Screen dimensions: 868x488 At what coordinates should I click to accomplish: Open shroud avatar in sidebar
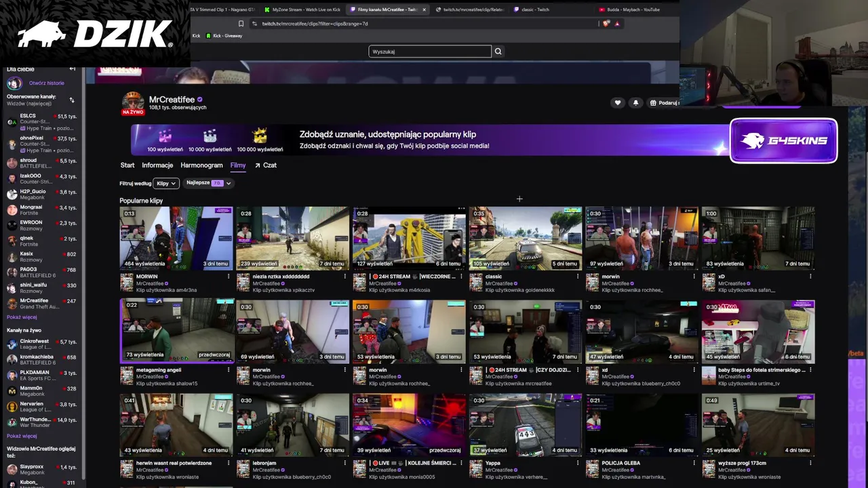12,163
